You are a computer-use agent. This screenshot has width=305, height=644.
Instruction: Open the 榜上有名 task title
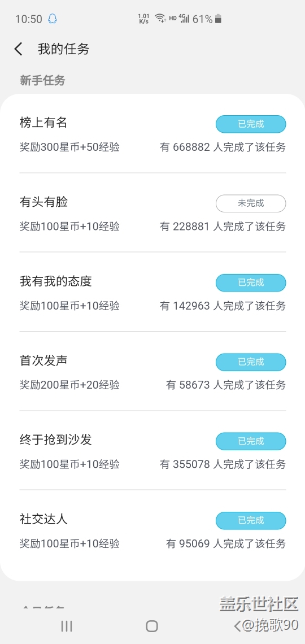click(x=43, y=123)
